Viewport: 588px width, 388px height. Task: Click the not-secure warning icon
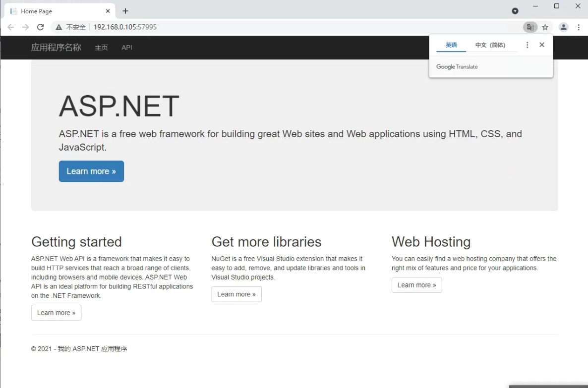point(59,27)
